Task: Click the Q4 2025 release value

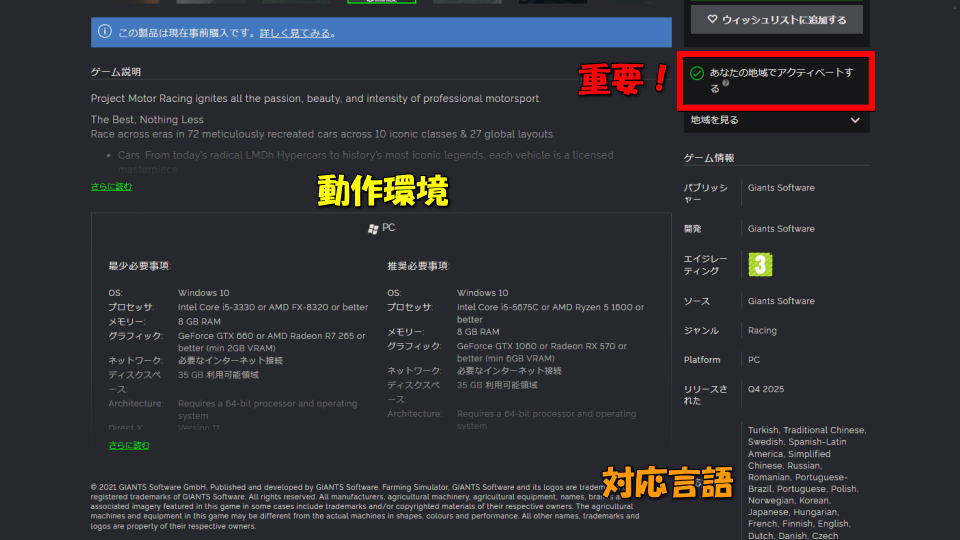Action: tap(765, 389)
